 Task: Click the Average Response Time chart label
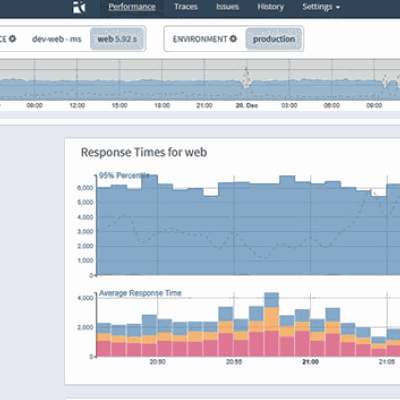click(x=140, y=293)
